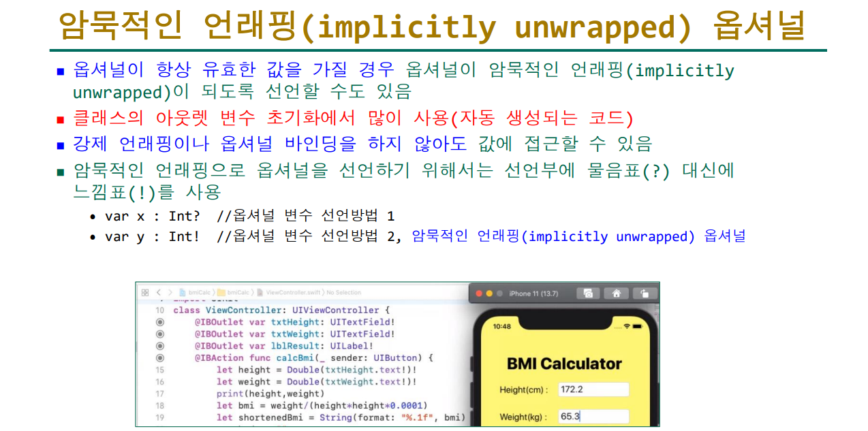Click outlet connection circle for txtHeight
This screenshot has height=431, width=868.
(159, 322)
